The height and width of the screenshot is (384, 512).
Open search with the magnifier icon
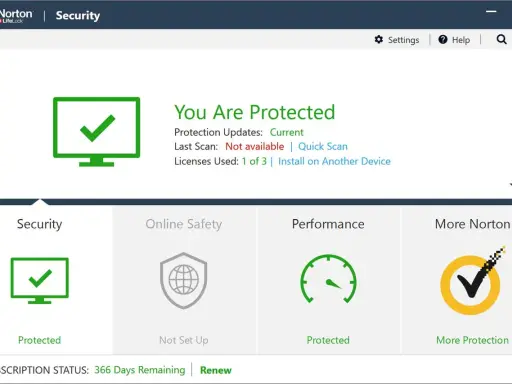point(501,40)
